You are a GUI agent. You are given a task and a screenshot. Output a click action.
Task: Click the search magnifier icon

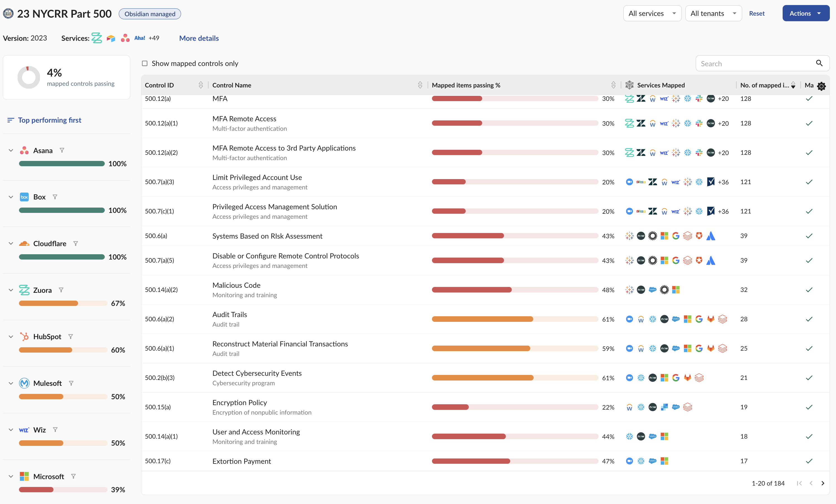(x=819, y=63)
